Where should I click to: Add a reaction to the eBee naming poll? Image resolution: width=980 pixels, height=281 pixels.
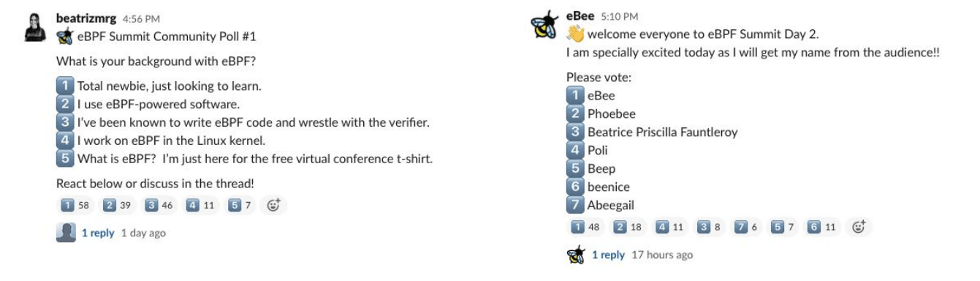pos(859,228)
